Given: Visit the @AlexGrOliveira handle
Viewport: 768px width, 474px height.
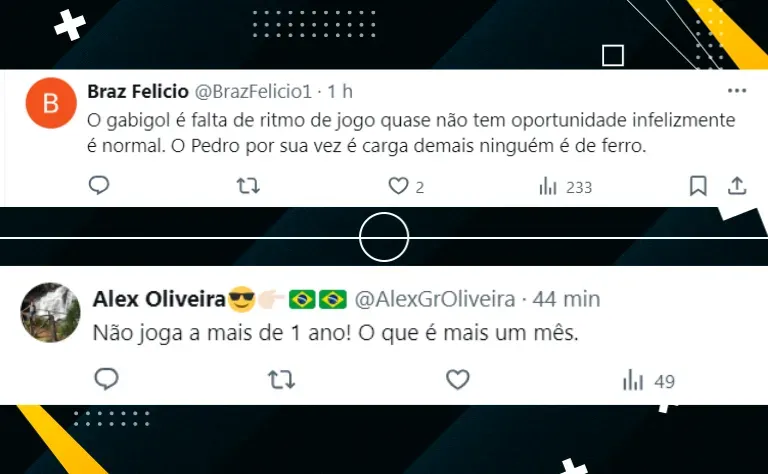Looking at the screenshot, I should coord(434,299).
